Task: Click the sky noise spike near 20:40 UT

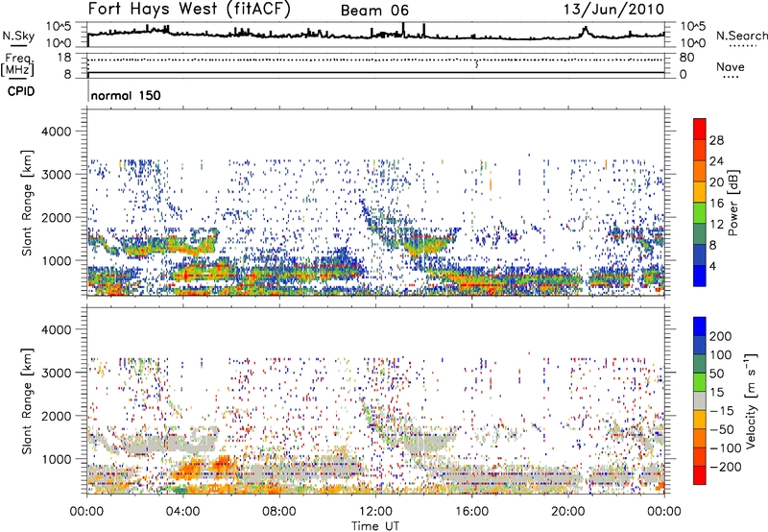Action: [x=585, y=32]
